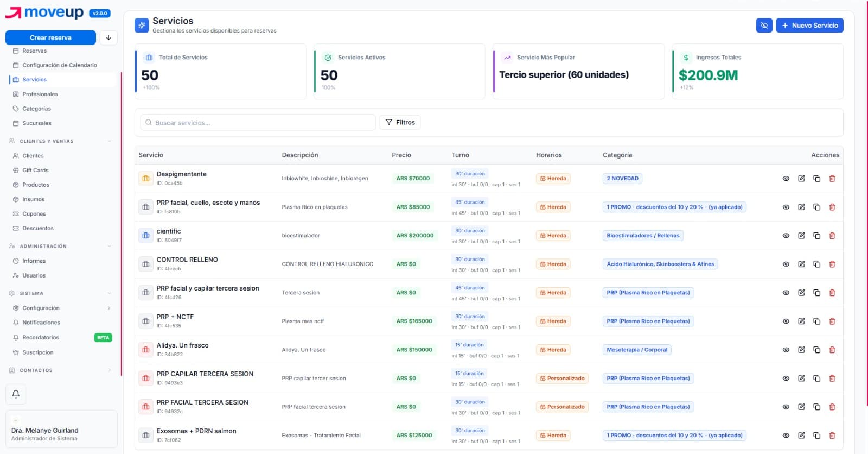Screen dimensions: 868x454
Task: Edit the Alidya. Un frasco service
Action: coord(801,350)
